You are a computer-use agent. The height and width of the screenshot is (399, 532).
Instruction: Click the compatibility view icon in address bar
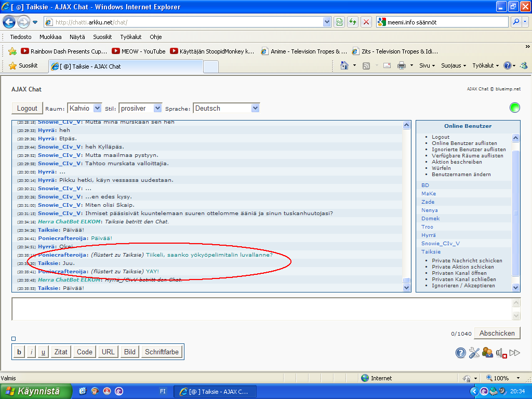(339, 22)
